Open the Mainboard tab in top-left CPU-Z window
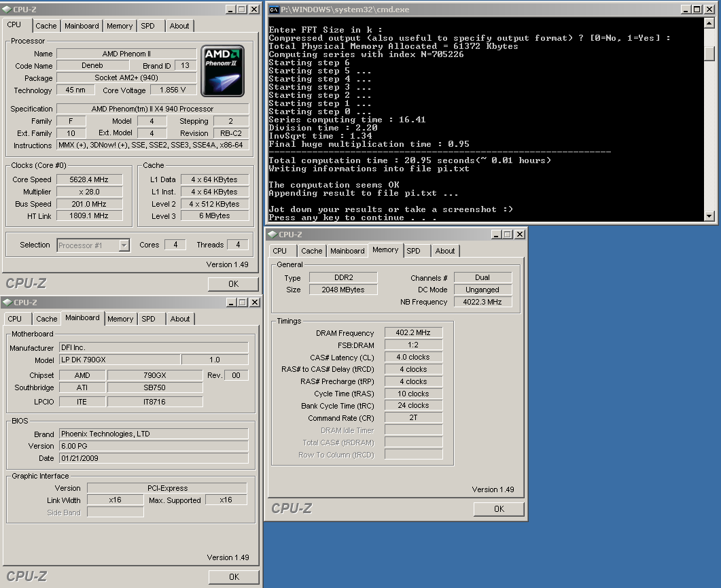This screenshot has width=721, height=588. (x=82, y=27)
